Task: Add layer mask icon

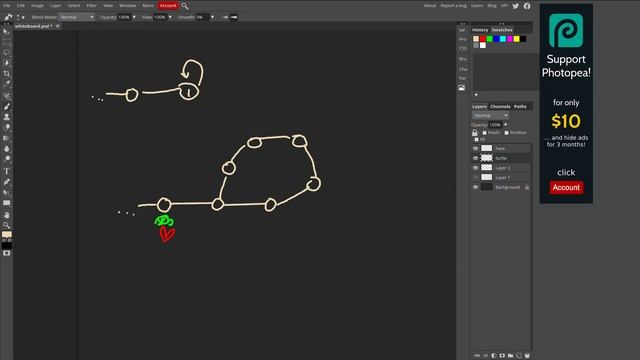Action: click(502, 356)
